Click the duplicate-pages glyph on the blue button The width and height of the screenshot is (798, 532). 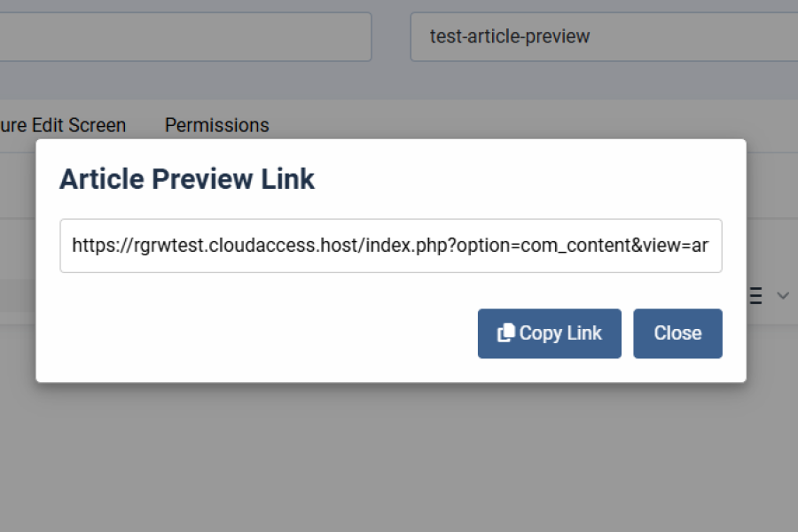click(505, 332)
